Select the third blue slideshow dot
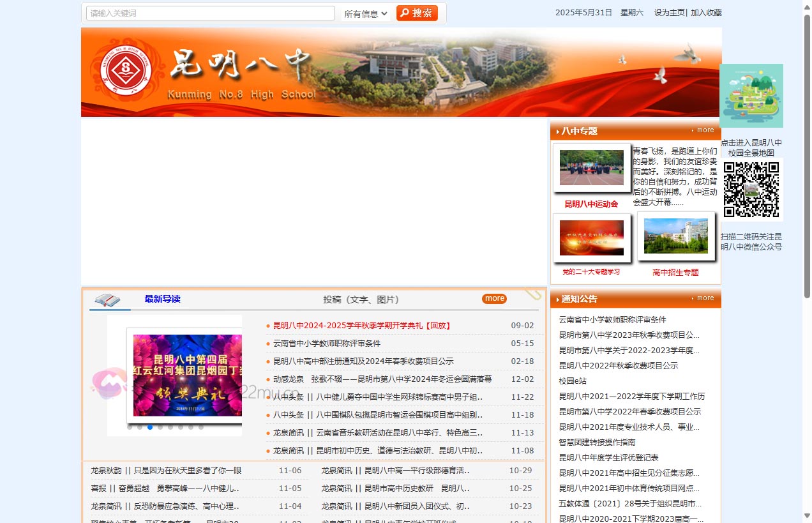812x523 pixels. (x=150, y=427)
